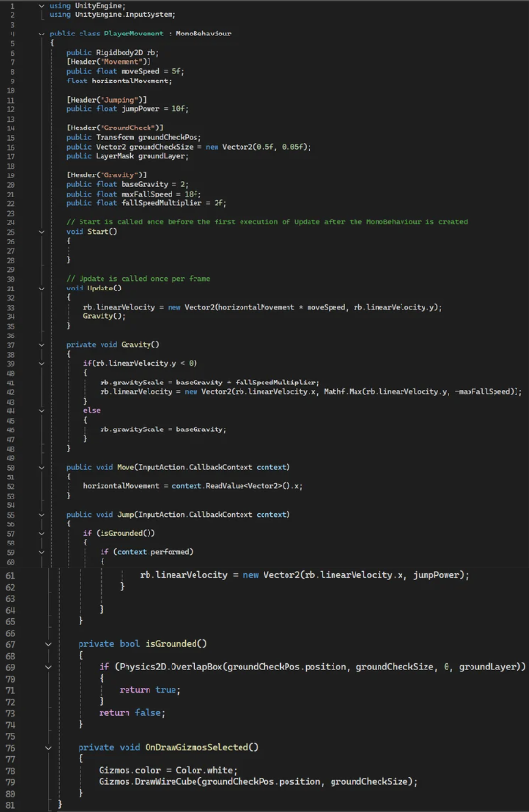529x812 pixels.
Task: Click Gizmos.DrawWireCube on line 79
Action: pyautogui.click(x=148, y=782)
